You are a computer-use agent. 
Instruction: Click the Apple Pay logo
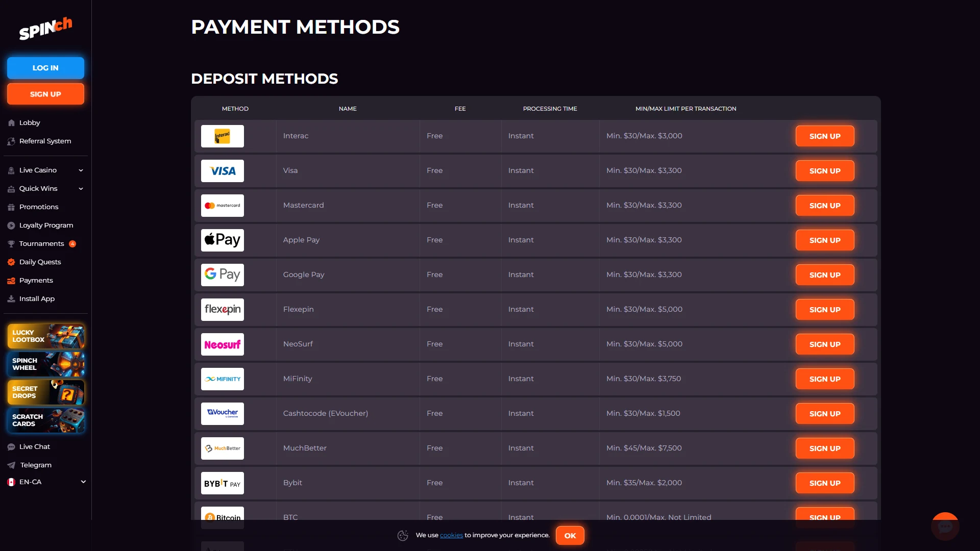223,240
